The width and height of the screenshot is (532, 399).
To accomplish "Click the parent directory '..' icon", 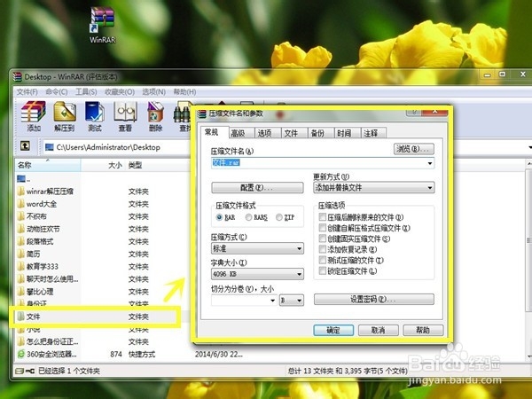I will pos(21,178).
